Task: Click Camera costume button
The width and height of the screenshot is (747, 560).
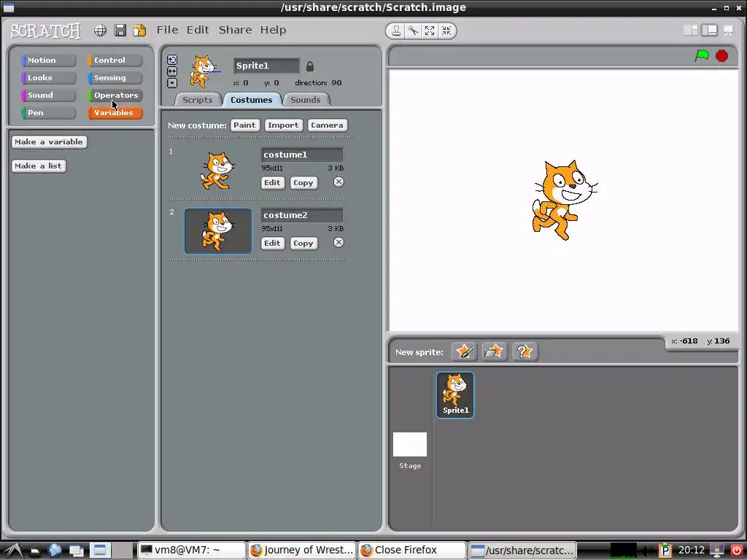Action: [328, 125]
